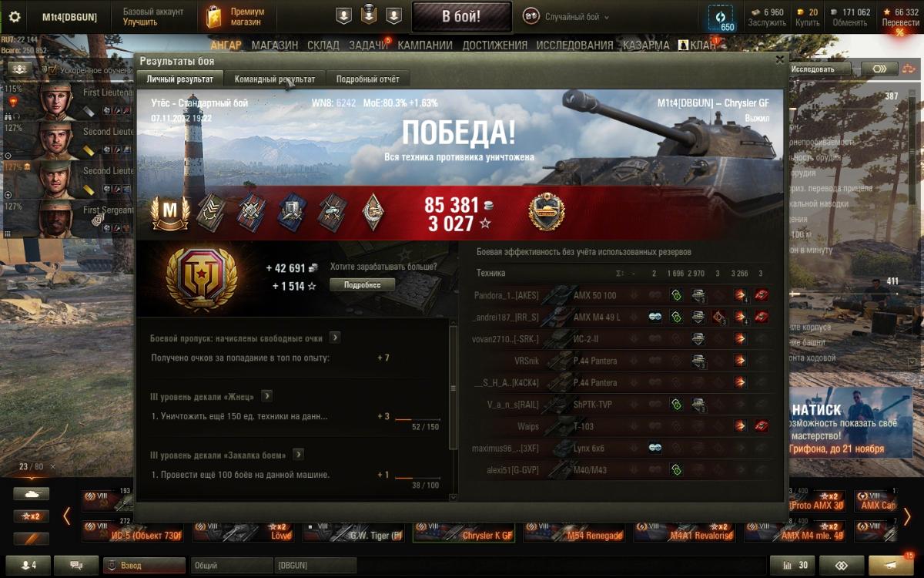Expand the Battle Pass free points section
924x578 pixels.
point(335,338)
